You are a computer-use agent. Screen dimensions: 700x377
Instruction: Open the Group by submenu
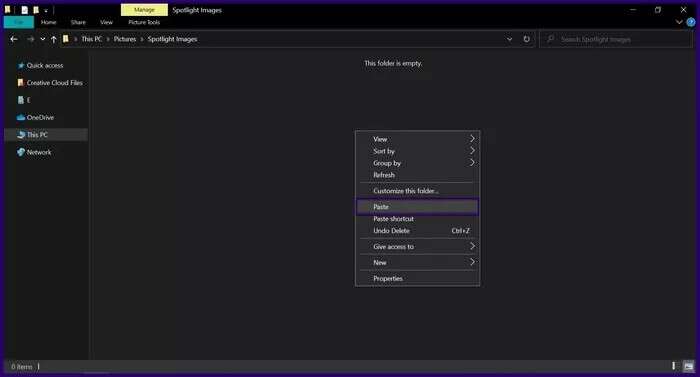tap(417, 163)
